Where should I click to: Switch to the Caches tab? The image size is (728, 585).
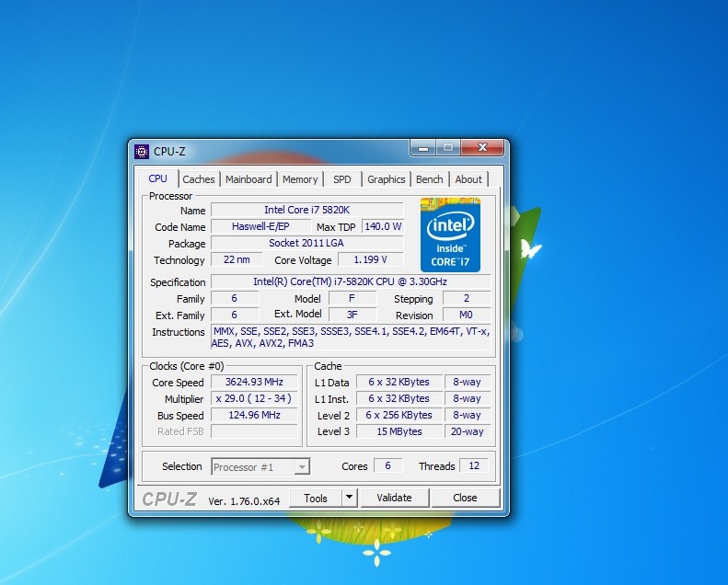click(198, 179)
